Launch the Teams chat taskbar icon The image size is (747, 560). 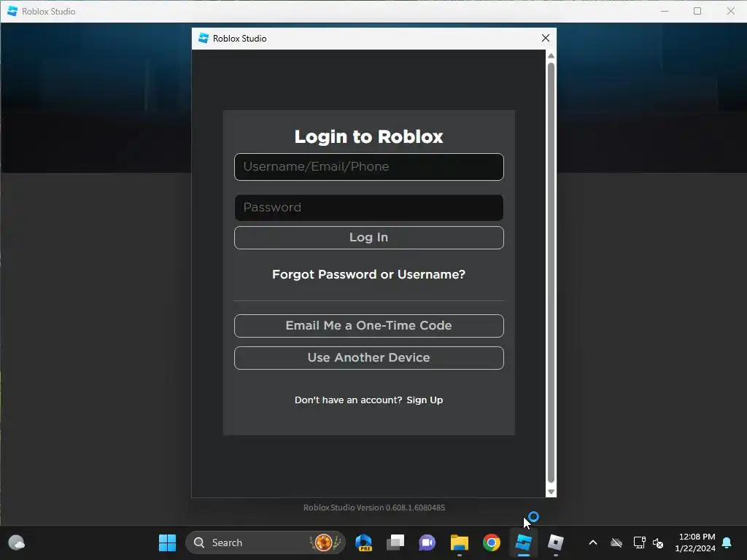427,542
